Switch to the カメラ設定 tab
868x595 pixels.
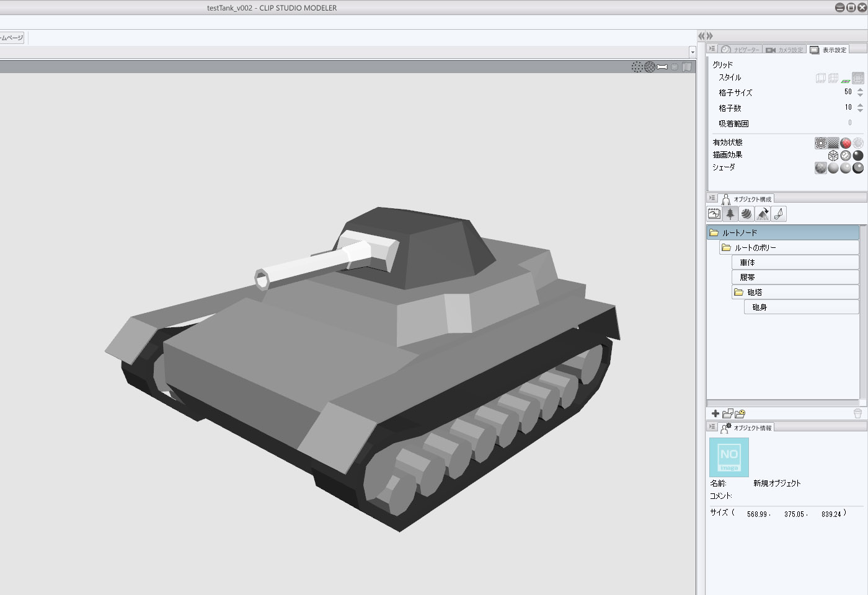click(x=784, y=50)
